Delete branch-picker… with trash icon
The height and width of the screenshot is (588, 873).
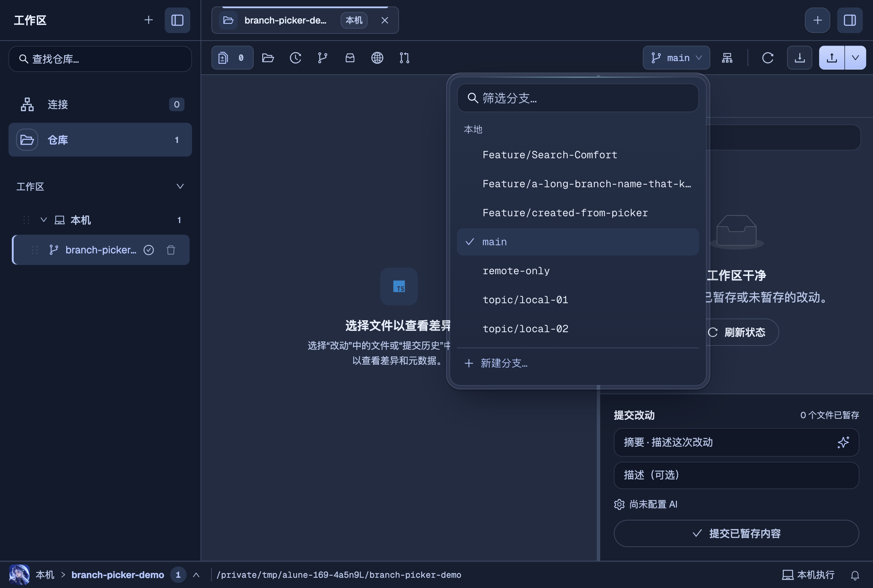tap(171, 250)
